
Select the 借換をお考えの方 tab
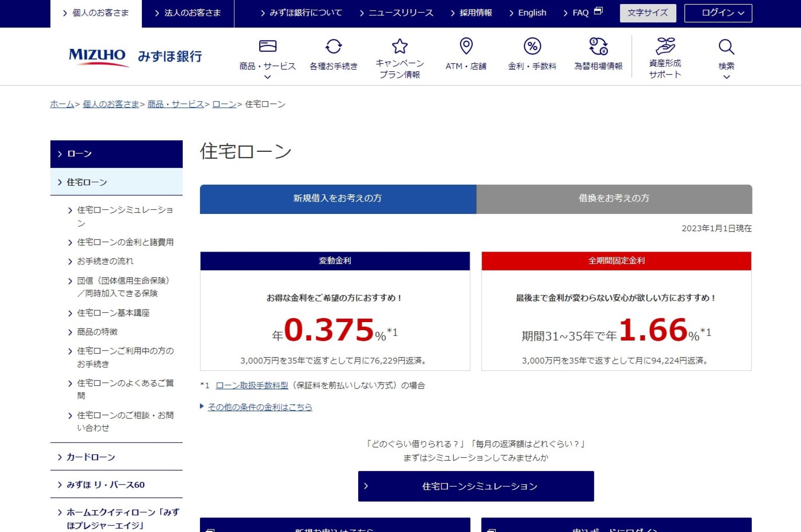[x=614, y=199]
